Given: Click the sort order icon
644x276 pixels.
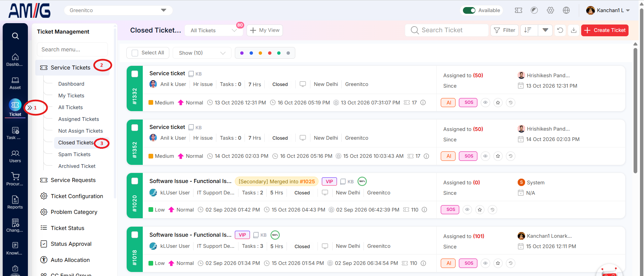Looking at the screenshot, I should tap(528, 30).
